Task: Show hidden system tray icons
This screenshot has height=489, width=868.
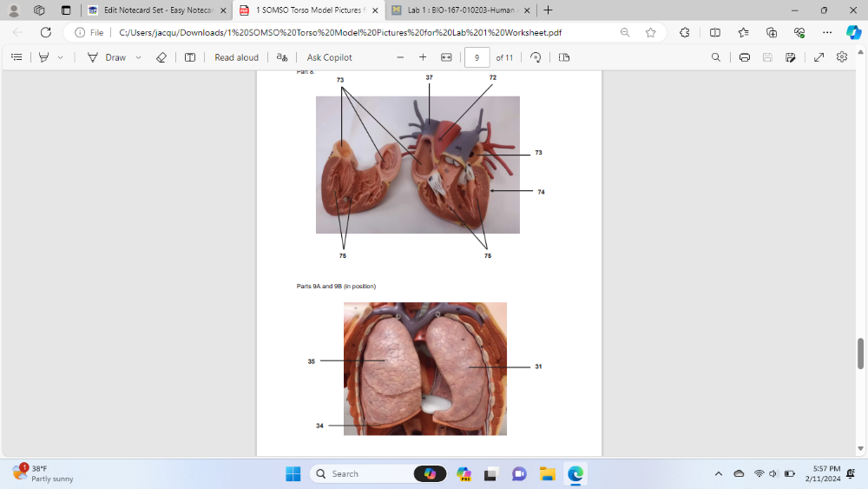Action: tap(718, 473)
